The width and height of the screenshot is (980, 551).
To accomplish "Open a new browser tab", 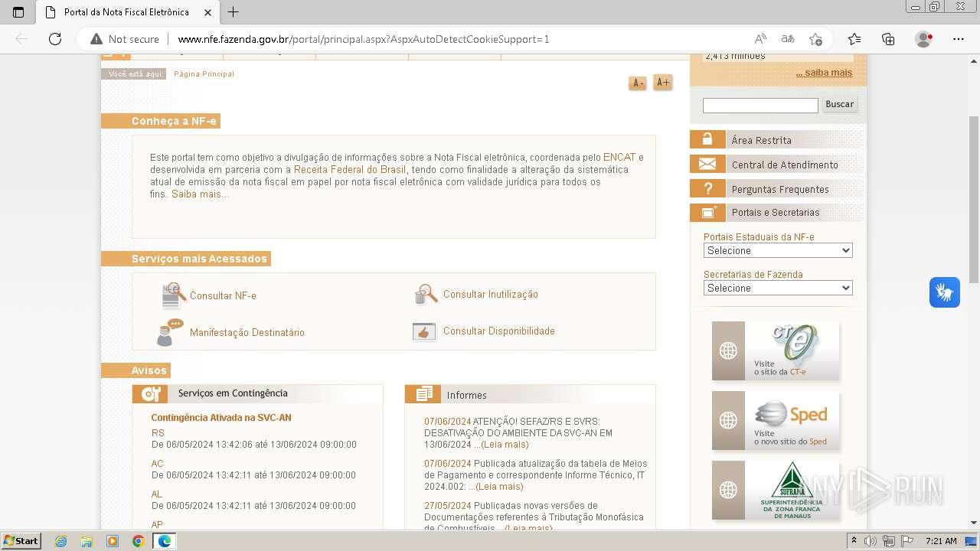I will [234, 12].
